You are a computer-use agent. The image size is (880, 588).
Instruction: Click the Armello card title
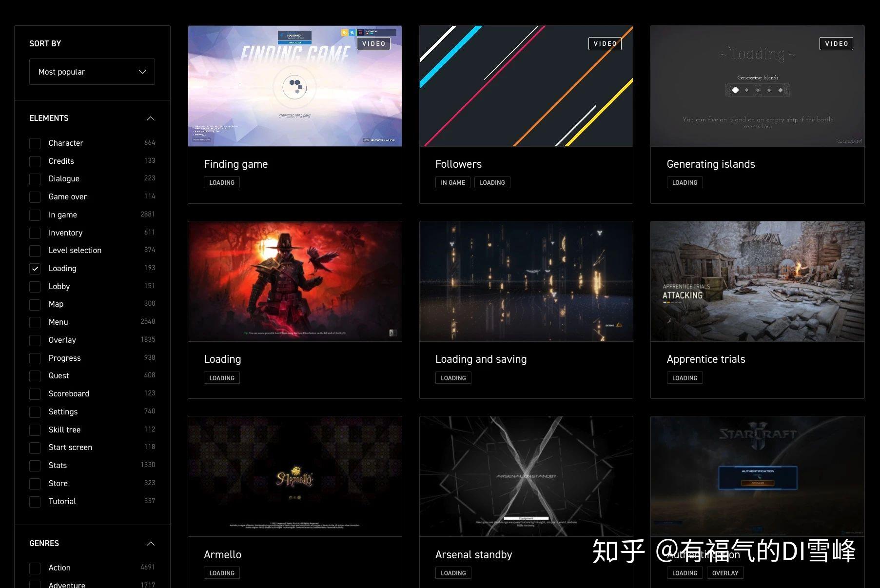click(x=222, y=555)
